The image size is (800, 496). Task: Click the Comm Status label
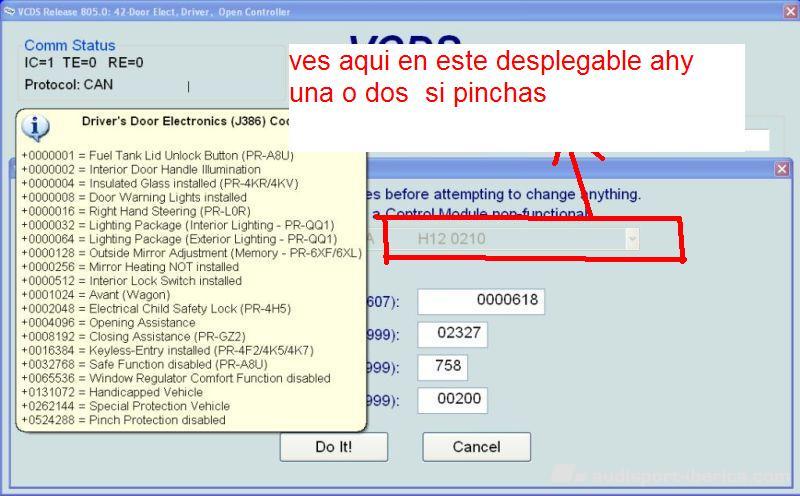70,45
